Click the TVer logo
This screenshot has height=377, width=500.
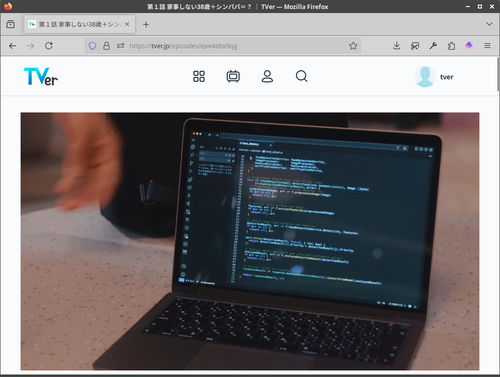[x=41, y=77]
